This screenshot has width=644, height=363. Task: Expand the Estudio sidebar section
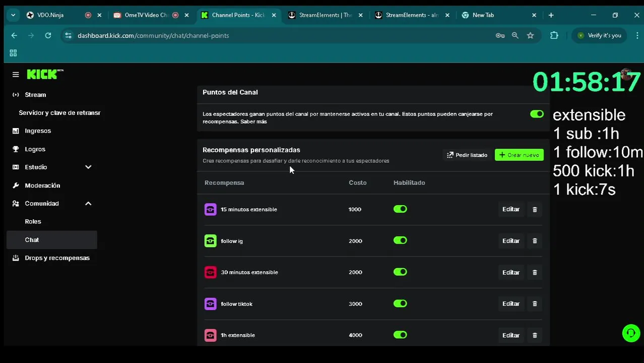[88, 167]
